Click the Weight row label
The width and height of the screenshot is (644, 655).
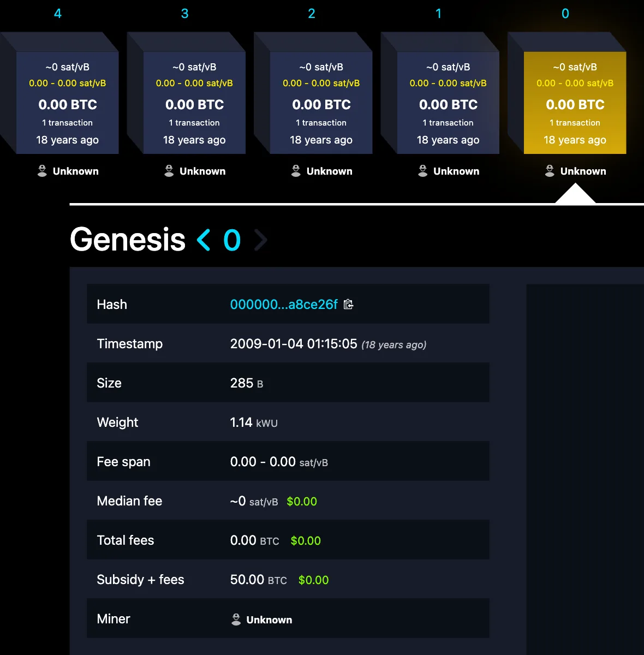pos(117,422)
